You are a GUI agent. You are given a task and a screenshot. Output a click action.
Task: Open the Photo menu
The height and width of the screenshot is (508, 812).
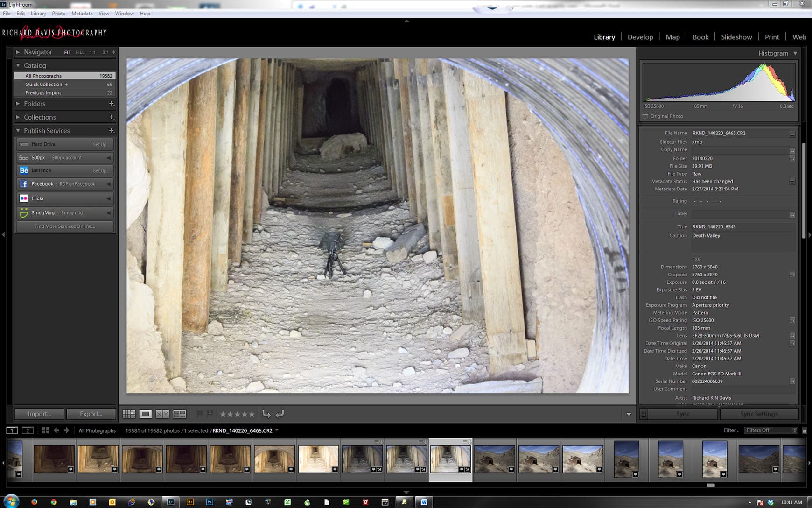[58, 14]
